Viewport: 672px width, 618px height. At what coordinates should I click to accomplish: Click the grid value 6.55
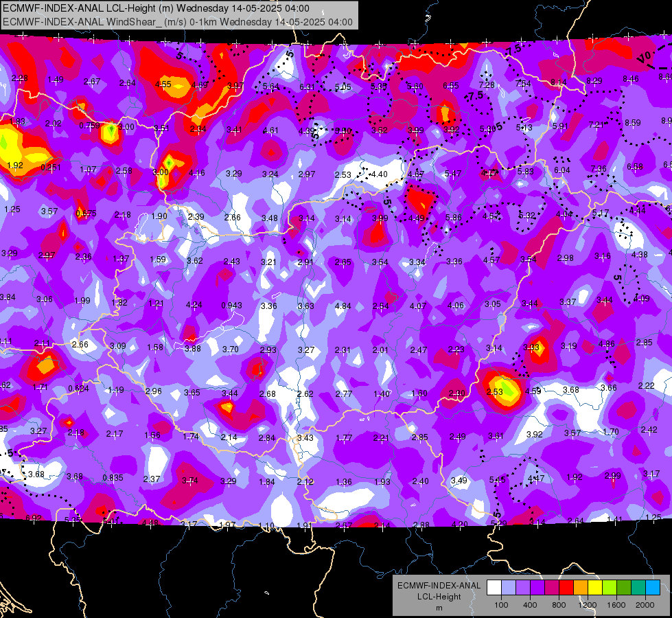click(451, 86)
